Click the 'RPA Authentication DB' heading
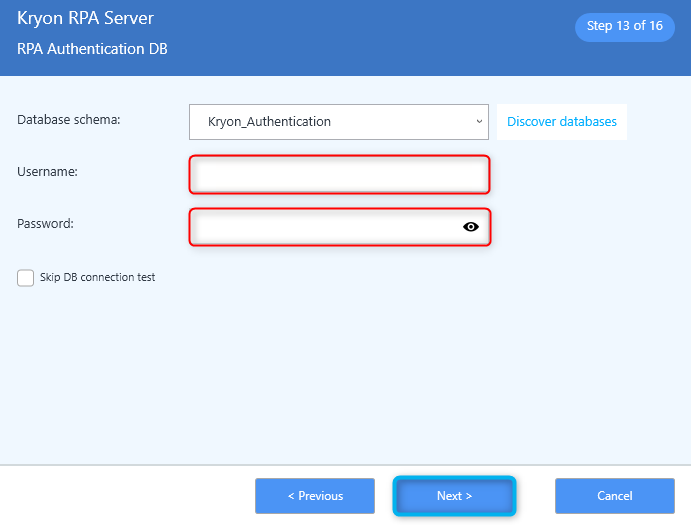 (92, 49)
